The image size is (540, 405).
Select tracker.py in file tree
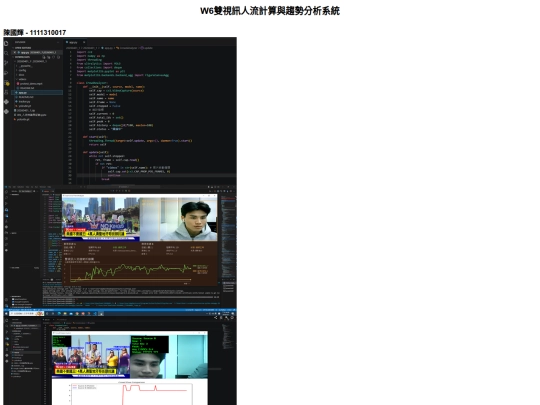[x=23, y=102]
